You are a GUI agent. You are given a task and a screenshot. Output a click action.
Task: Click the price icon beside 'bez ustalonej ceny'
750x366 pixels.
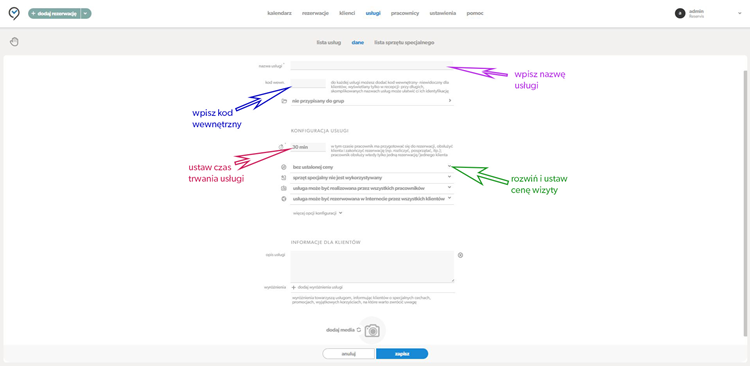[x=284, y=167]
